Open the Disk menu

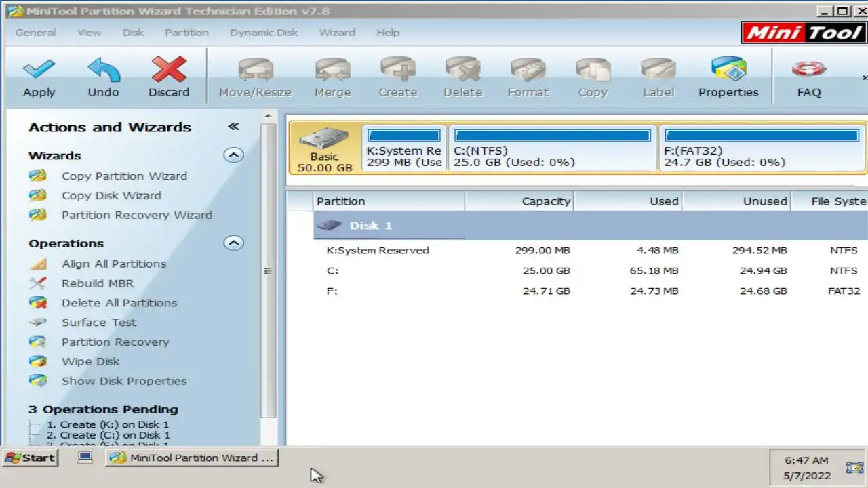point(133,33)
